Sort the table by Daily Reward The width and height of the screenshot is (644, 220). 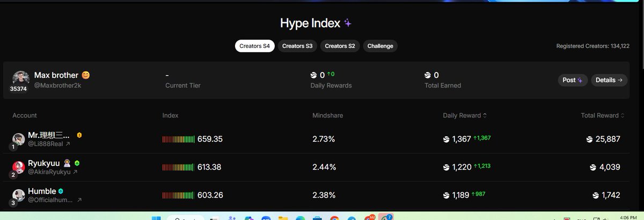point(465,115)
